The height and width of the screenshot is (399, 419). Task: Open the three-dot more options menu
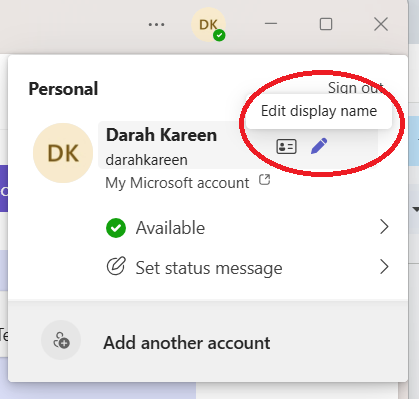tap(156, 24)
